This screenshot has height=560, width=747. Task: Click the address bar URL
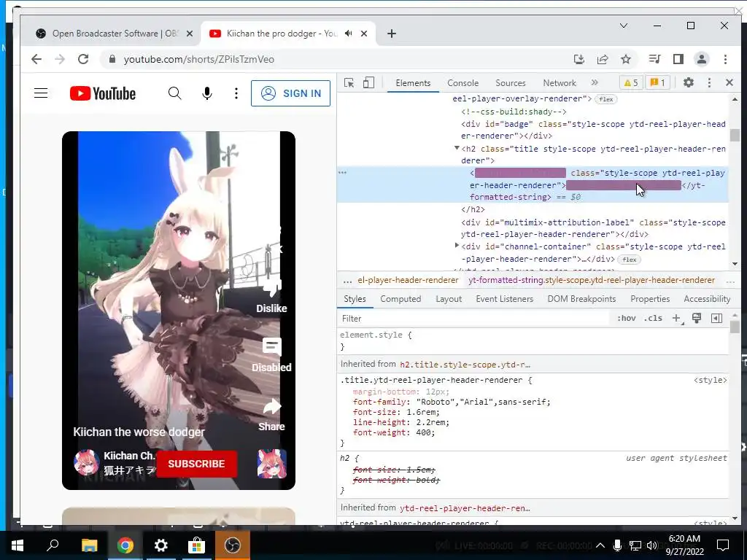click(199, 60)
